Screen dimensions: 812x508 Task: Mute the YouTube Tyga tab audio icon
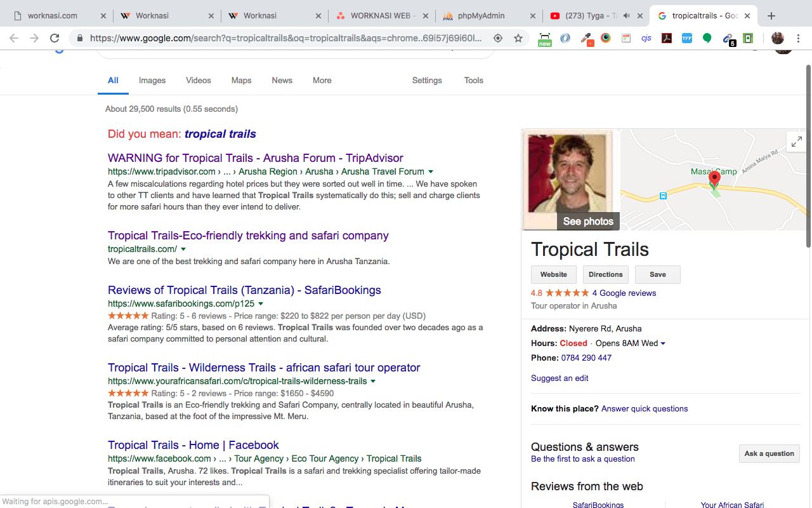click(627, 16)
